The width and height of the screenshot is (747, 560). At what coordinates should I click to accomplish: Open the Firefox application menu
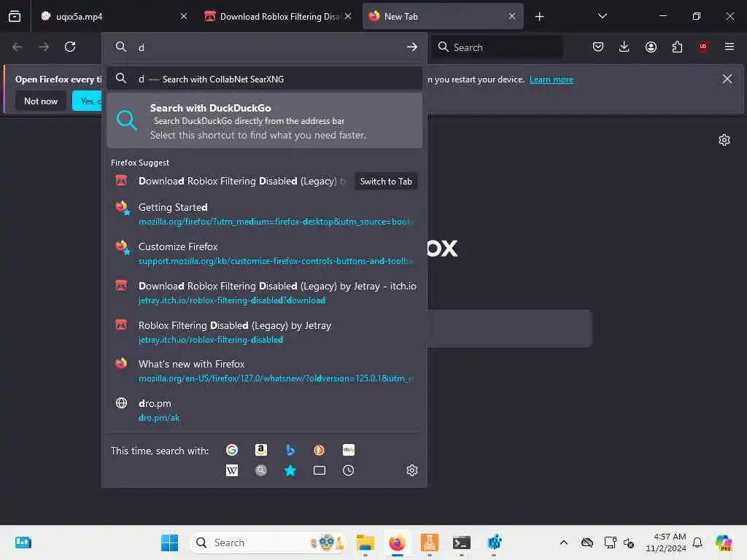[x=729, y=47]
